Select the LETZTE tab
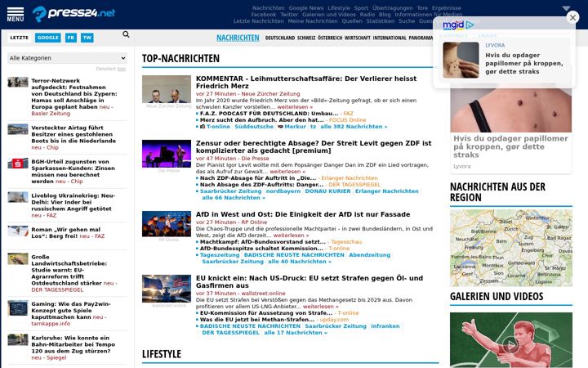The image size is (588, 368). (19, 38)
